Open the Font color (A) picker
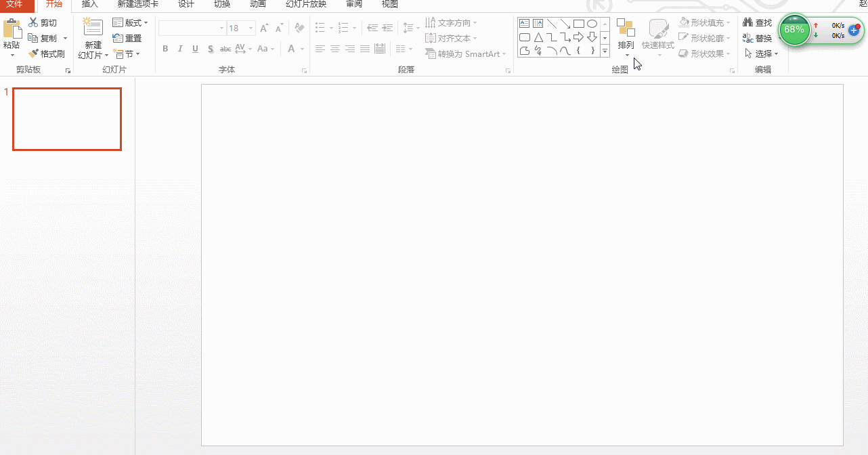The width and height of the screenshot is (868, 455). [x=295, y=49]
